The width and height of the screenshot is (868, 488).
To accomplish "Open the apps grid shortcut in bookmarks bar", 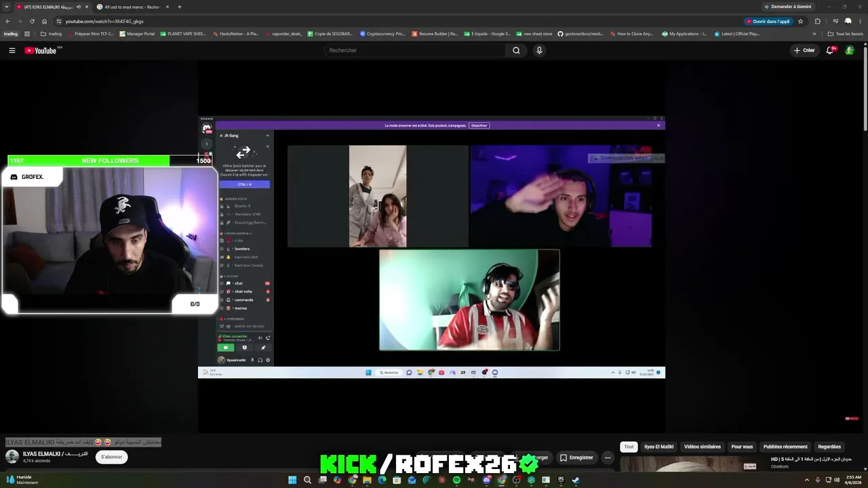I will pyautogui.click(x=27, y=34).
